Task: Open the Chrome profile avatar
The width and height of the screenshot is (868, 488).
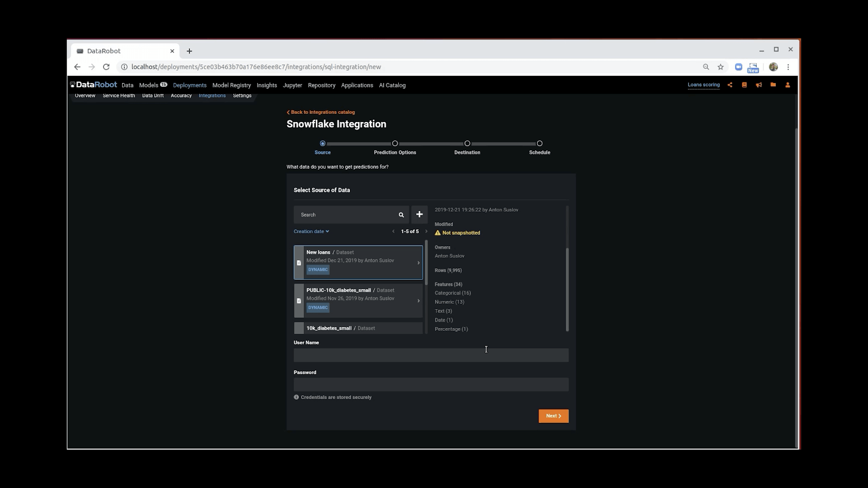Action: [774, 67]
